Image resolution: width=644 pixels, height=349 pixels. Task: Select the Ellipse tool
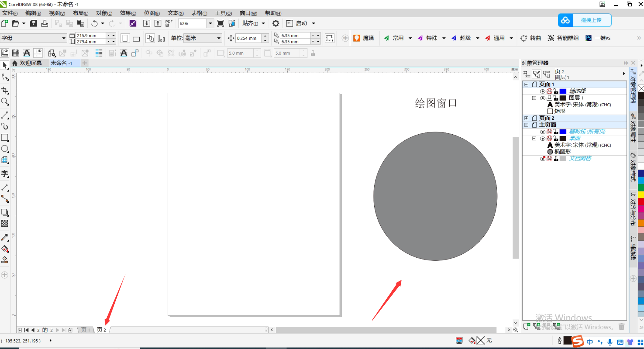[x=5, y=149]
